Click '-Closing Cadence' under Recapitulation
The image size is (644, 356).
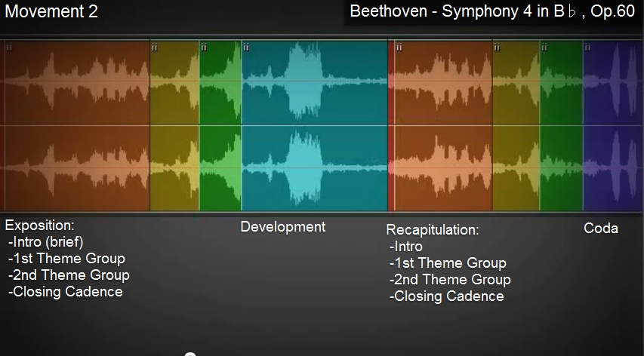[x=446, y=296]
